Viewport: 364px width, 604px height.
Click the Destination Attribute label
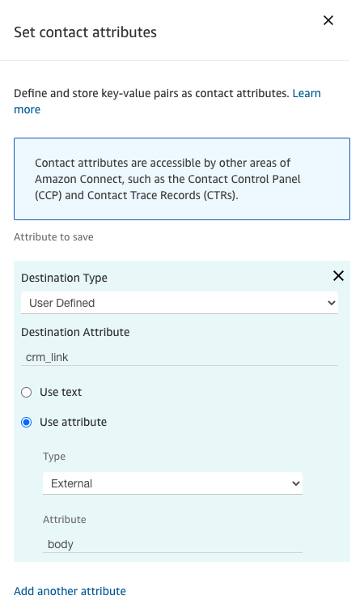(75, 333)
